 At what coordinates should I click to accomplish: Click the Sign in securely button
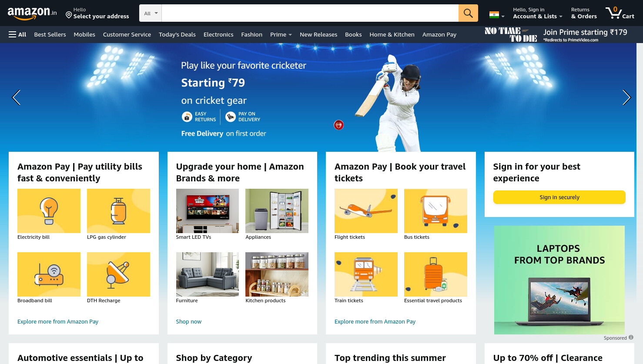(x=559, y=197)
